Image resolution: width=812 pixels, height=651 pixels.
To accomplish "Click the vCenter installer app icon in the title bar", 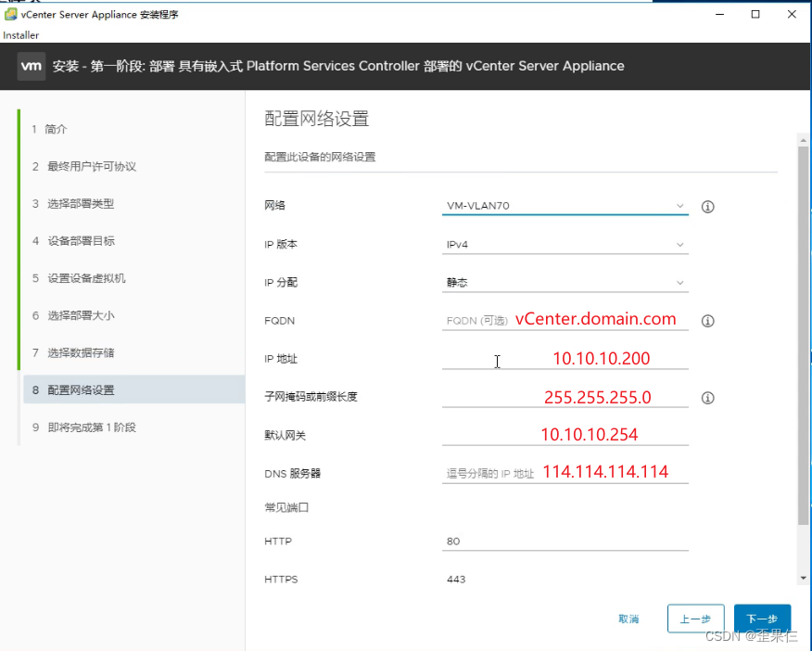I will (10, 15).
